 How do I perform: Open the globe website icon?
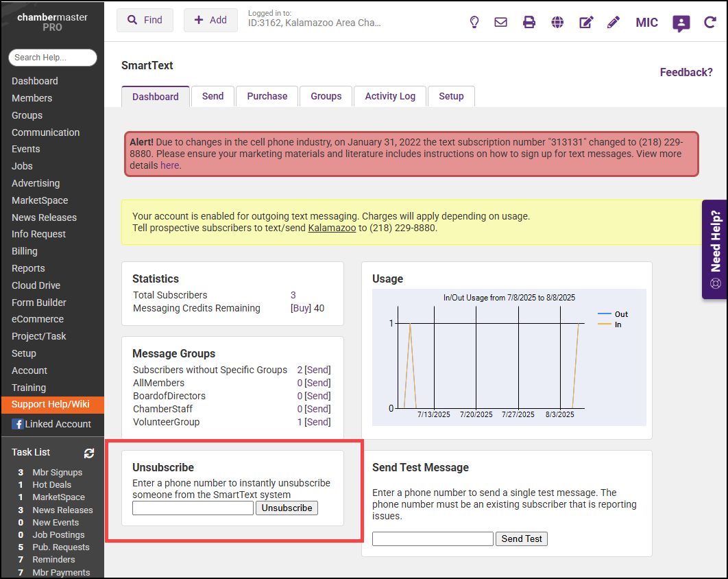557,22
